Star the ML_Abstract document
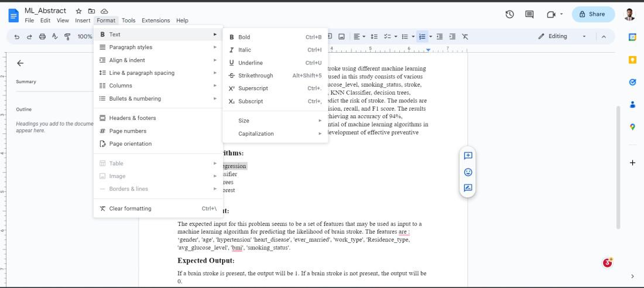 (x=78, y=11)
